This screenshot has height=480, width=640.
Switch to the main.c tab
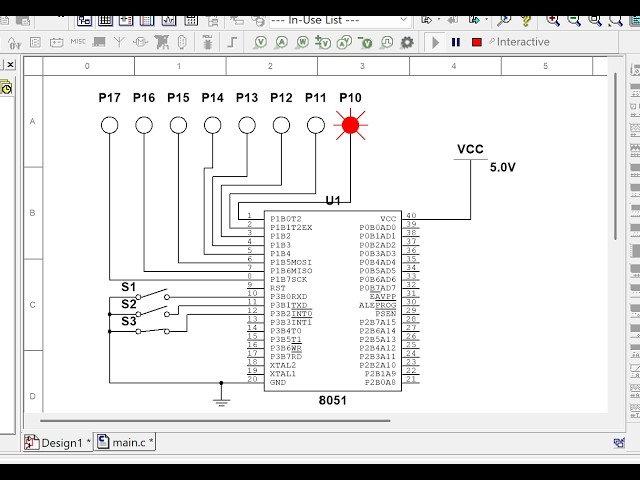pos(125,442)
